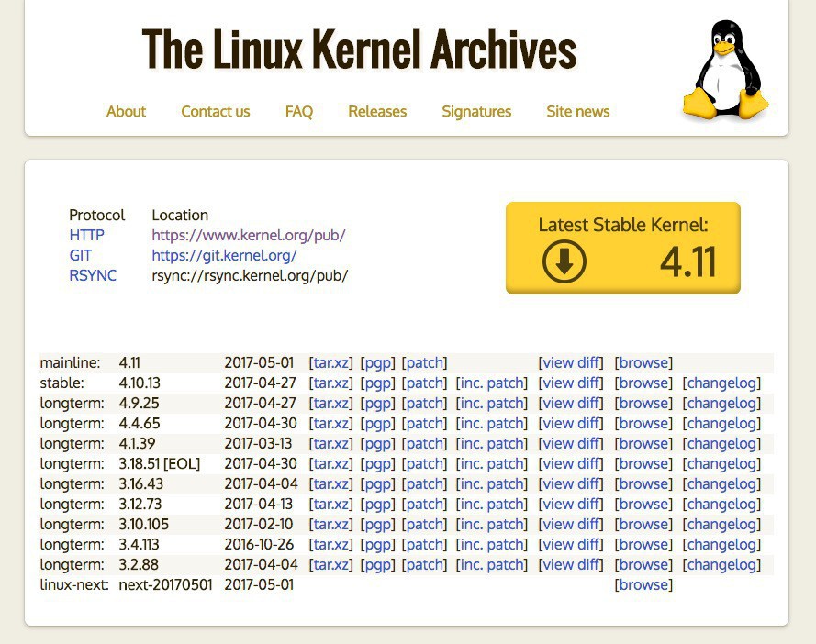Open inc. patch for stable 4.10.13

(492, 383)
